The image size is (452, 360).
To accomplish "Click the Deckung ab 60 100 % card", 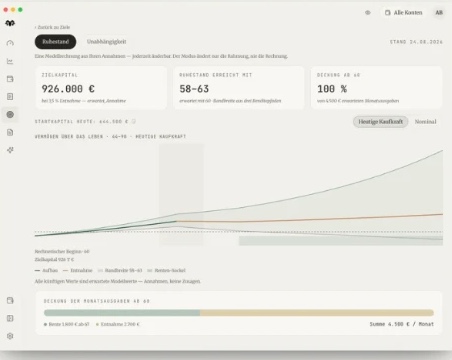I will [376, 88].
